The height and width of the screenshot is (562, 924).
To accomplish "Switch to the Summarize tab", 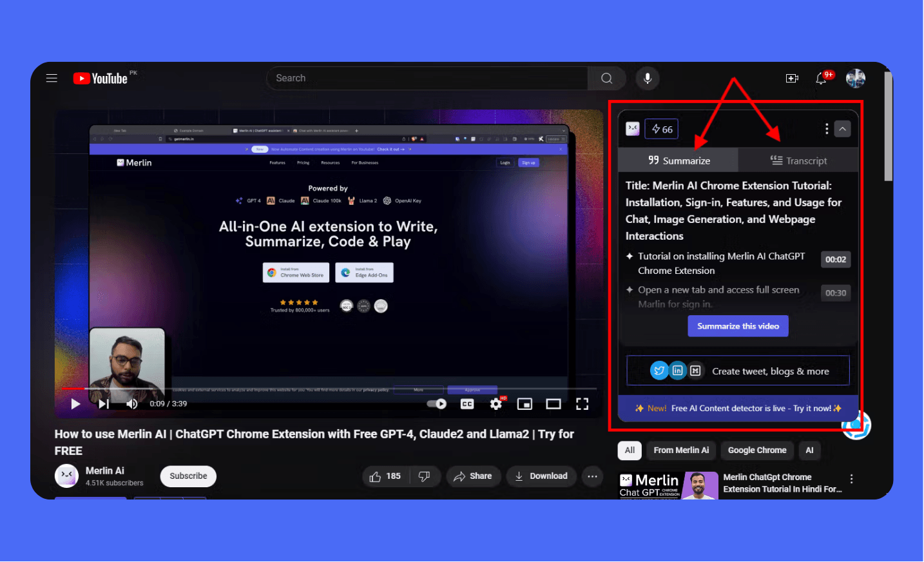I will coord(679,160).
